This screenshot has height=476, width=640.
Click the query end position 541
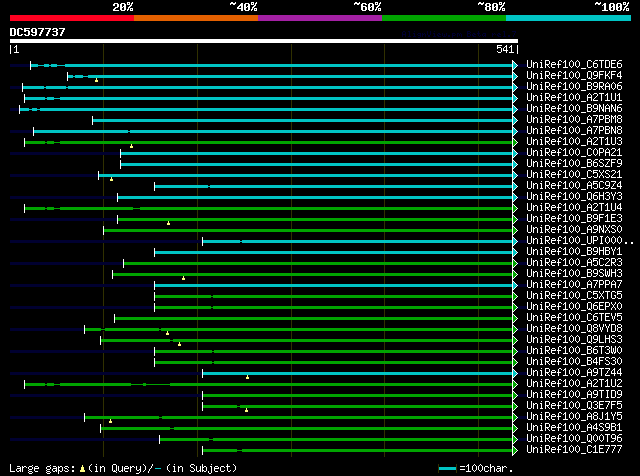click(505, 49)
